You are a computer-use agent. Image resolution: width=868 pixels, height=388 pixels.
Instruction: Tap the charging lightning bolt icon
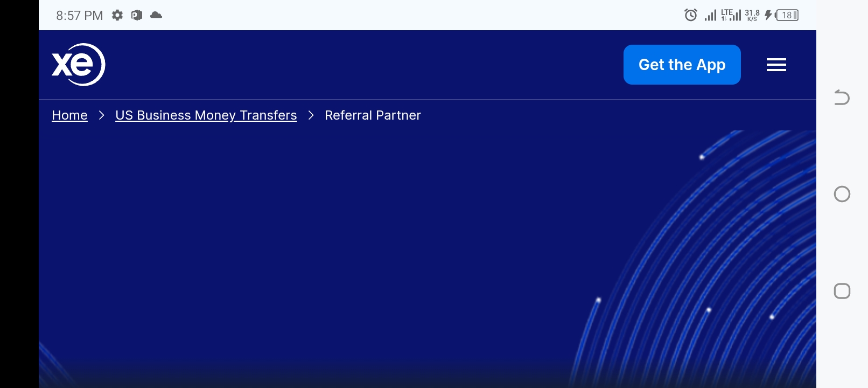pyautogui.click(x=768, y=15)
